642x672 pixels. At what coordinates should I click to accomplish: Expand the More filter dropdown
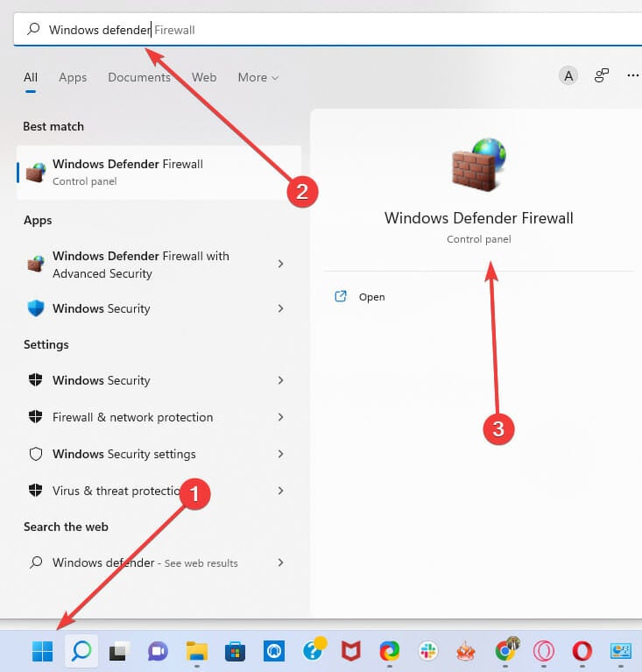click(258, 77)
